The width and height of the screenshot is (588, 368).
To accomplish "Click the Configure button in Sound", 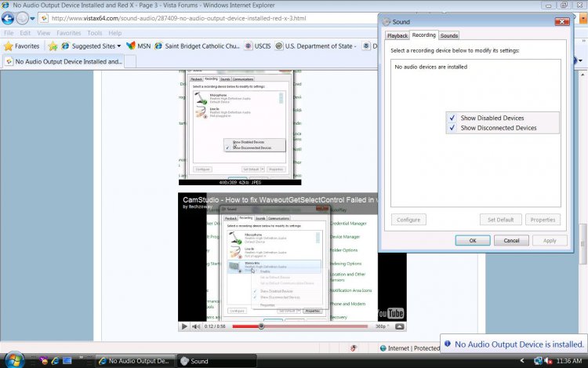I will coord(408,220).
